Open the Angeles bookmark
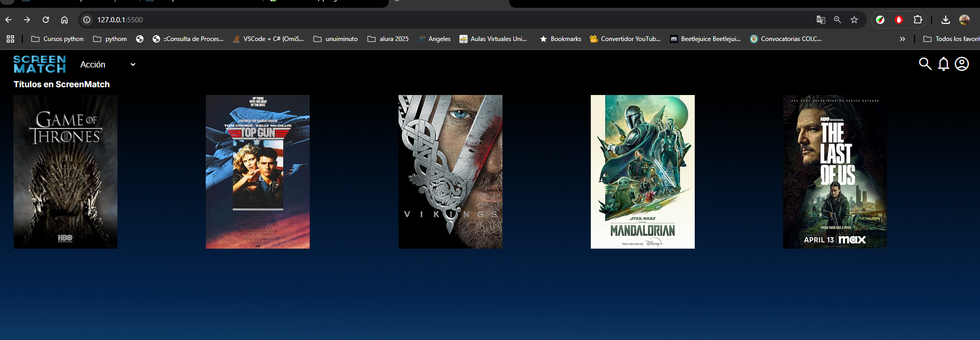The height and width of the screenshot is (340, 980). (x=434, y=39)
